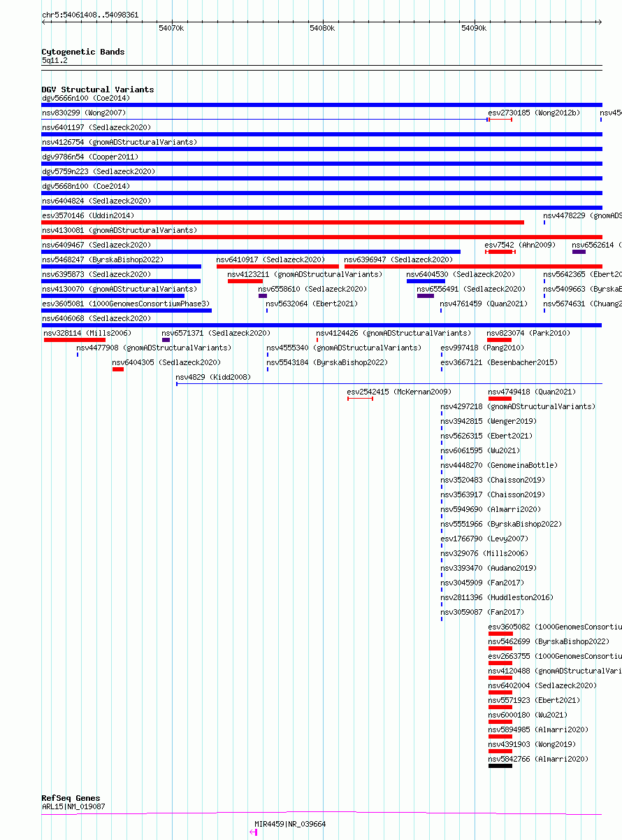Open variant nsv4391903 (Wong2019)
This screenshot has height=840, width=622.
tap(532, 744)
